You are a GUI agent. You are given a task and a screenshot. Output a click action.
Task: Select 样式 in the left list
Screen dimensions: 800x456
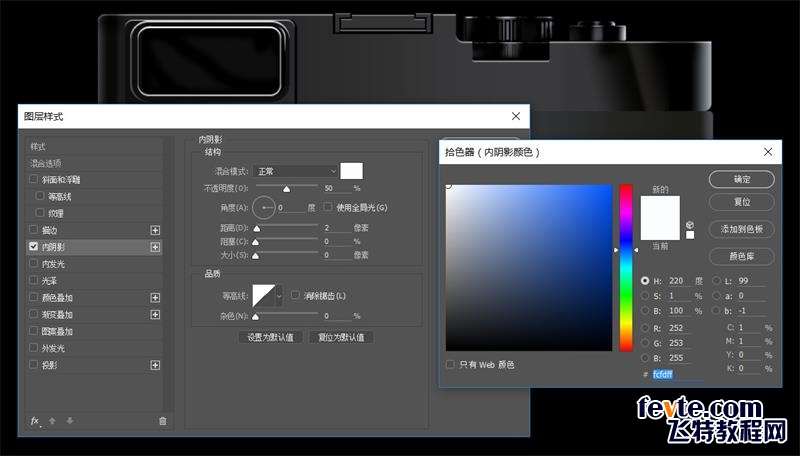point(94,147)
